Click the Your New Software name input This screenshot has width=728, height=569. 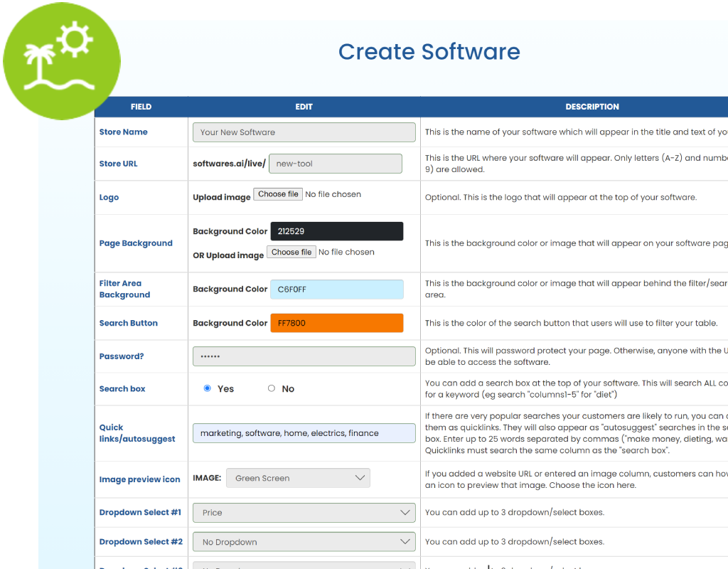point(304,132)
